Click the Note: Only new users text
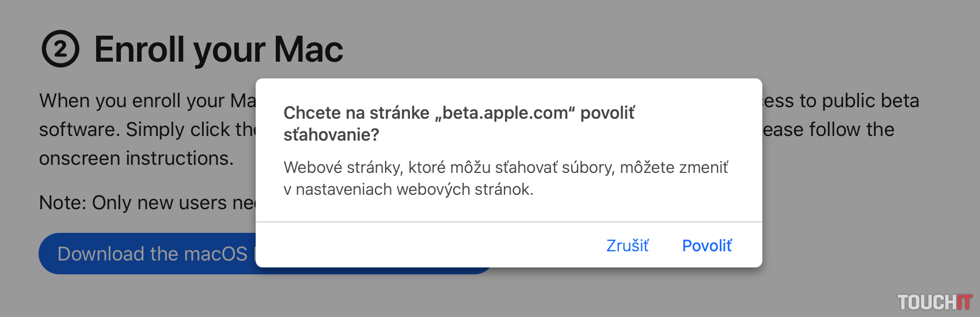980x317 pixels. coord(147,203)
